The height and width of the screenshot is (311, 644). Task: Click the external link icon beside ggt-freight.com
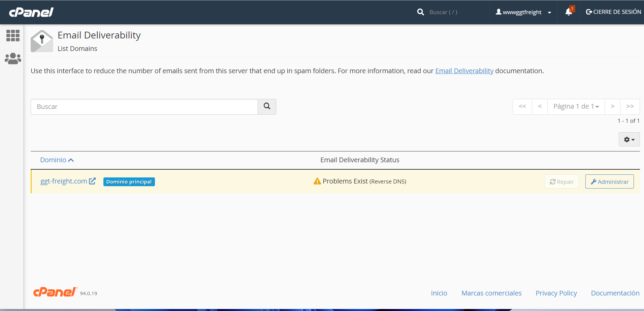[92, 181]
